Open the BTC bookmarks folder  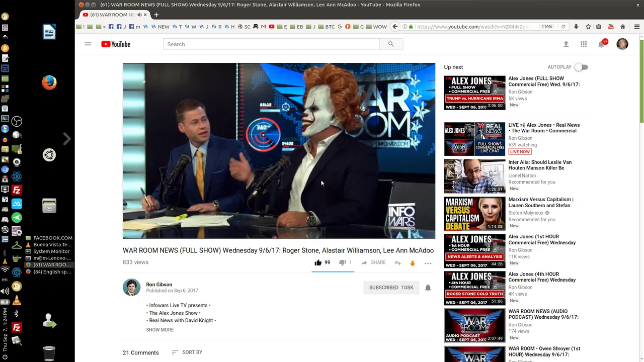pos(326,27)
